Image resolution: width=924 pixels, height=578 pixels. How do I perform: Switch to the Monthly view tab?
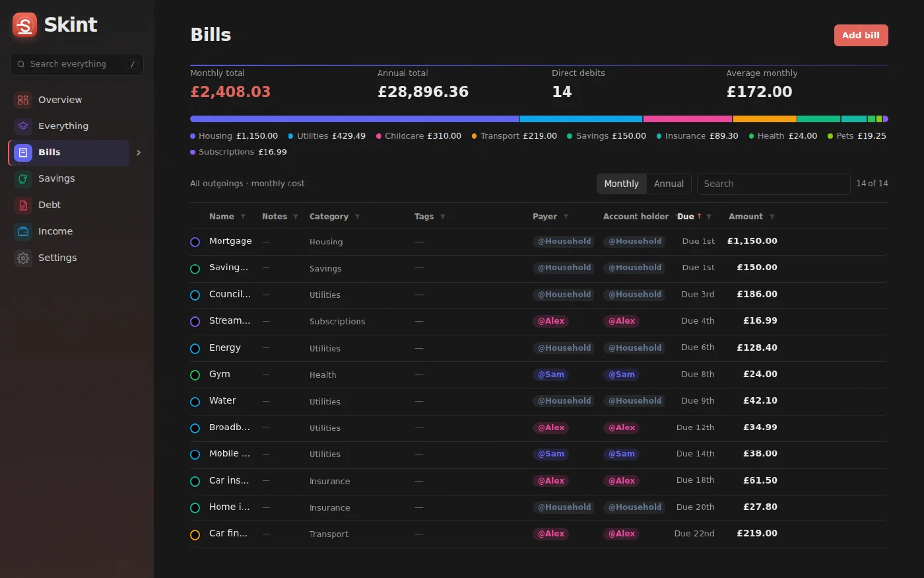pos(621,184)
